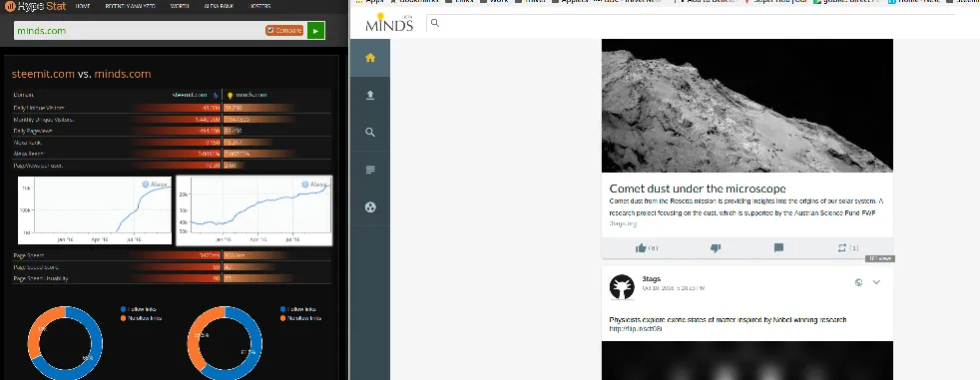
Task: Open the WORTH menu item in HypeStat
Action: [180, 6]
